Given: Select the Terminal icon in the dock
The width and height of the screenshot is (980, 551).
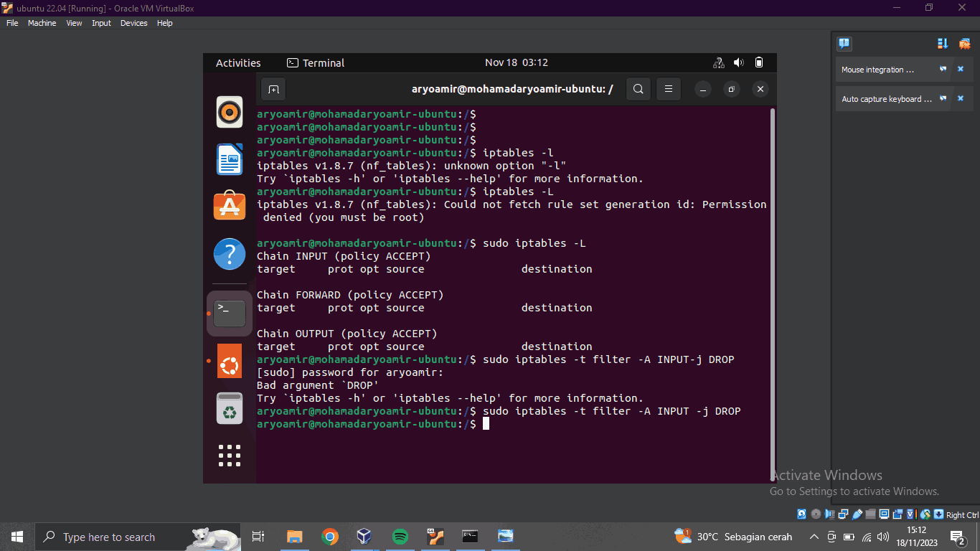Looking at the screenshot, I should [x=230, y=314].
